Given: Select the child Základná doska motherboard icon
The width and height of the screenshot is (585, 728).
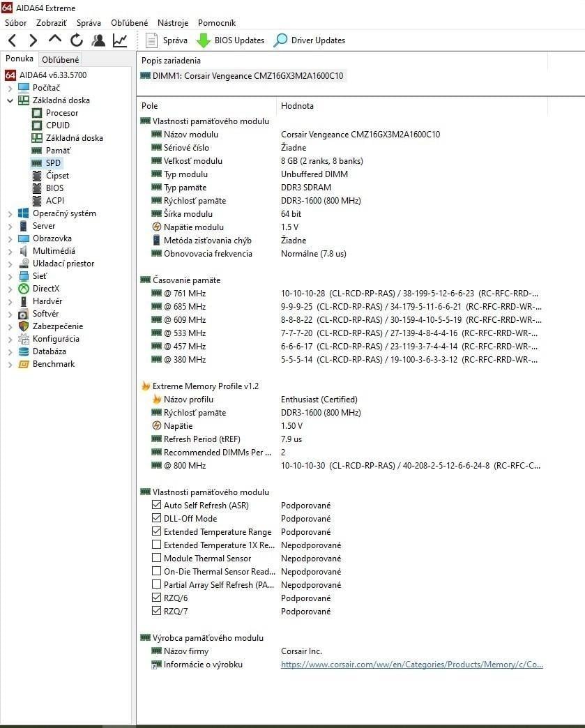Looking at the screenshot, I should (x=37, y=138).
